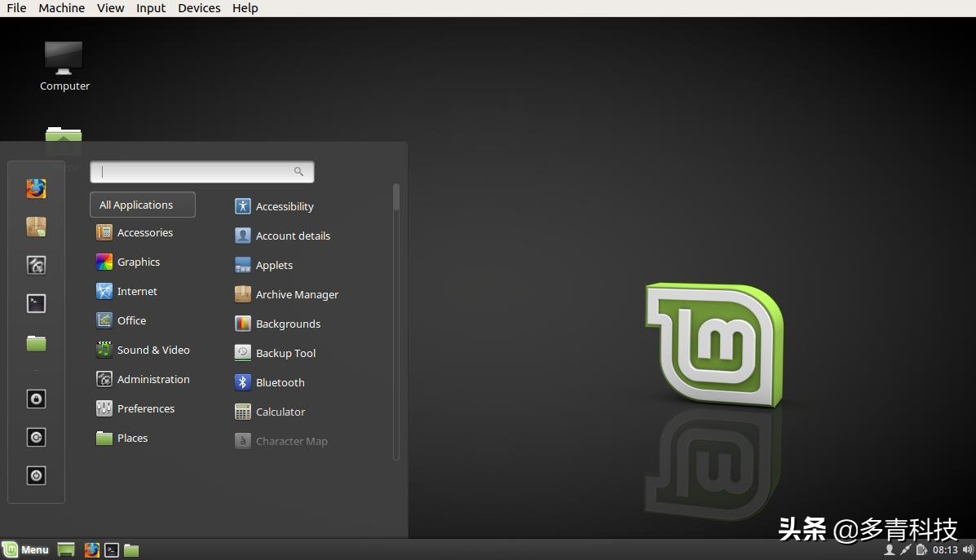Launch the Backup Tool
The height and width of the screenshot is (560, 976).
tap(285, 353)
